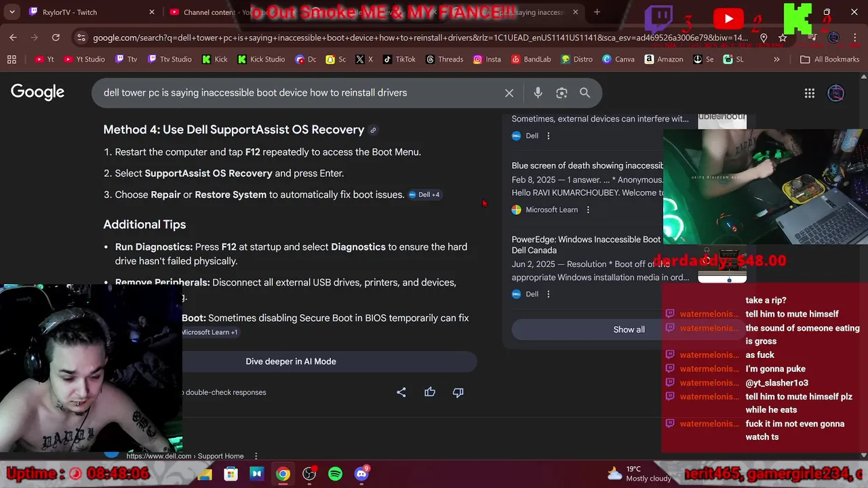Open the BandLab bookmark
This screenshot has width=868, height=488.
pos(531,60)
